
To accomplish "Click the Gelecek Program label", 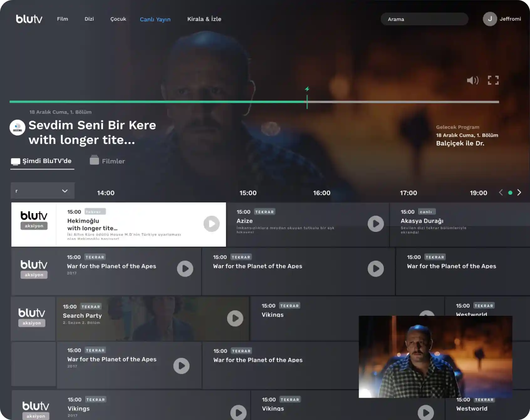I will pyautogui.click(x=458, y=127).
